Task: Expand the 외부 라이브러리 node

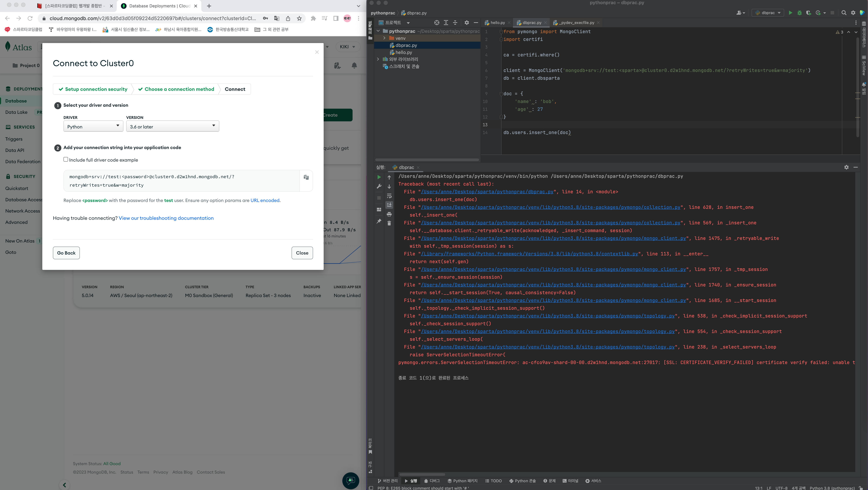Action: tap(378, 59)
